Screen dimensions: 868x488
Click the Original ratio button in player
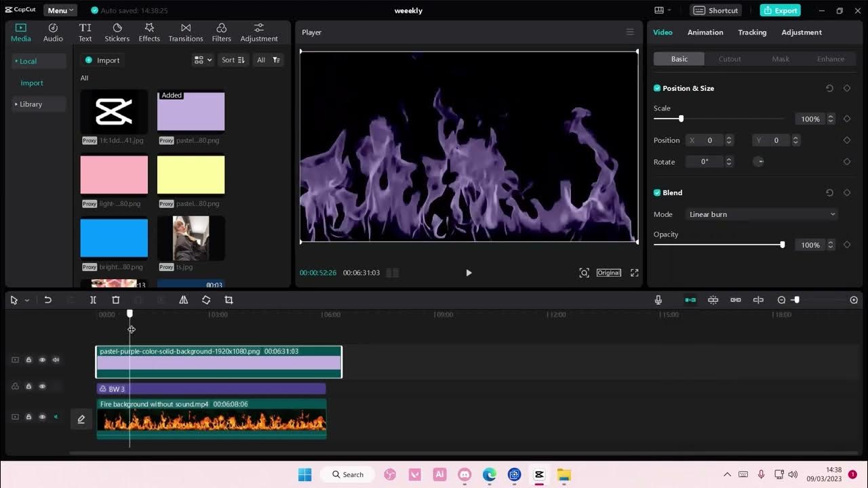point(608,272)
